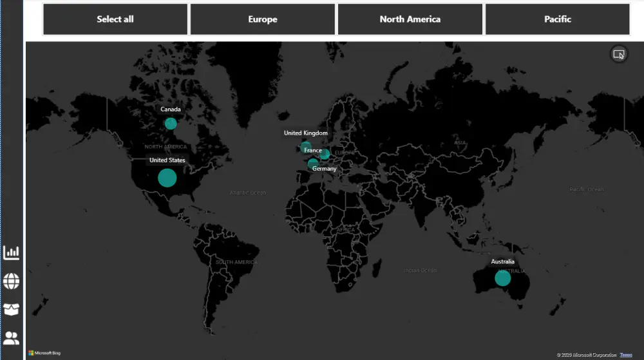Click the Select all slicer button
Image resolution: width=644 pixels, height=360 pixels.
(115, 19)
